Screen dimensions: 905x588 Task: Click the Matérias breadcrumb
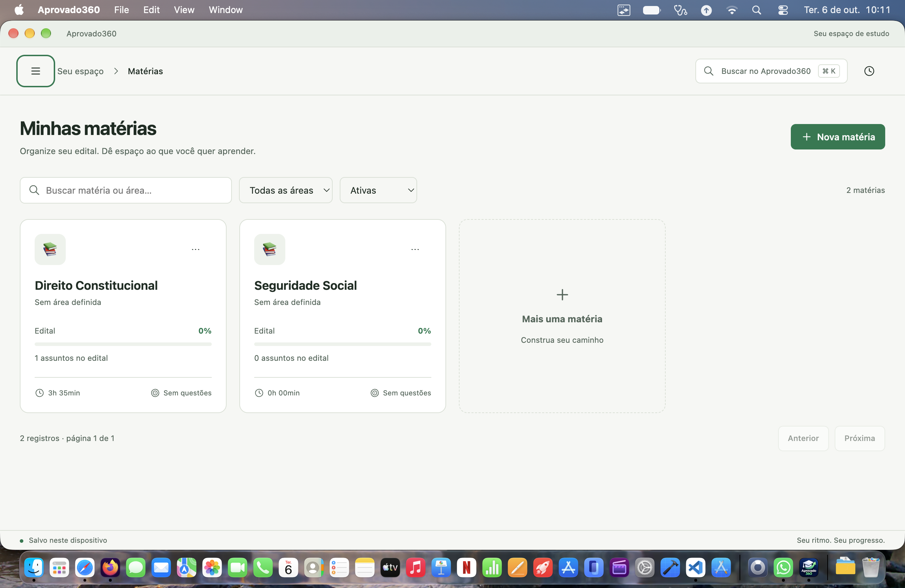coord(145,71)
